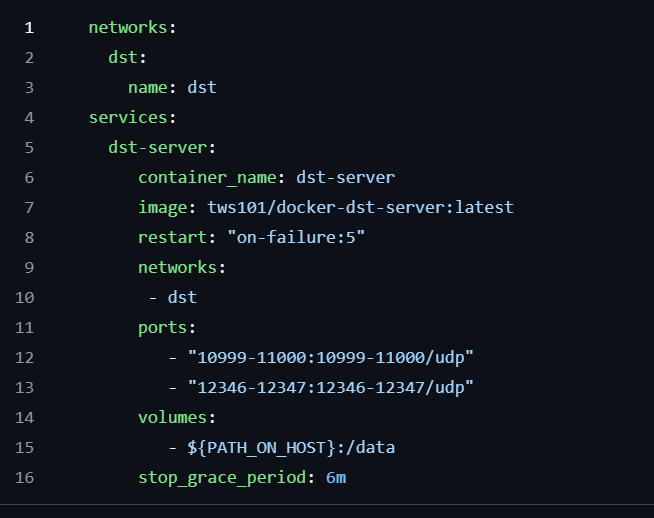Click the top-level "networks" key on line 1

pos(123,27)
